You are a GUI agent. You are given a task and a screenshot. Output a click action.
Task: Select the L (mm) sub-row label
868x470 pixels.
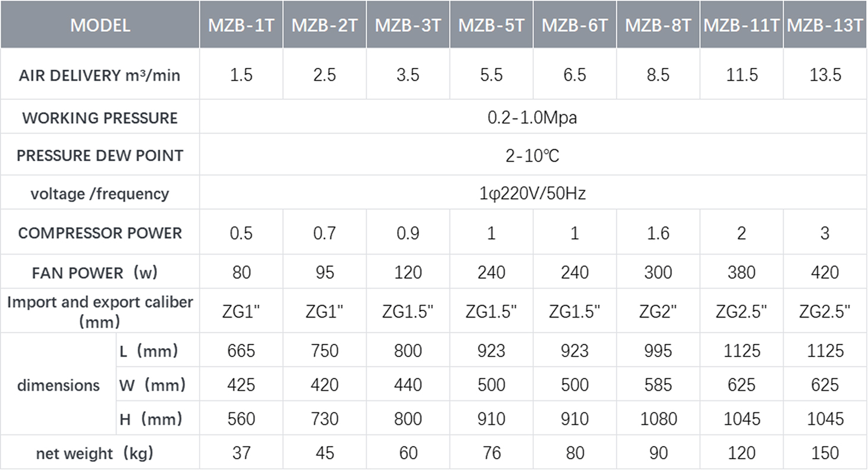point(149,351)
